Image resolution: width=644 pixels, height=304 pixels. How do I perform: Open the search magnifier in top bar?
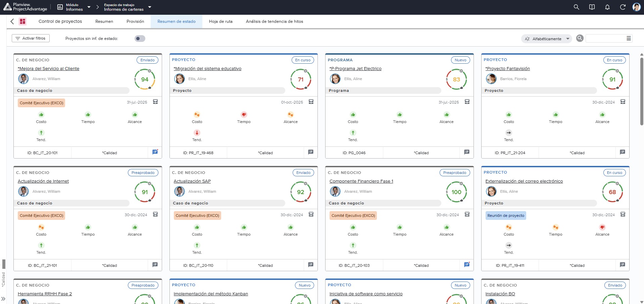pos(576,7)
